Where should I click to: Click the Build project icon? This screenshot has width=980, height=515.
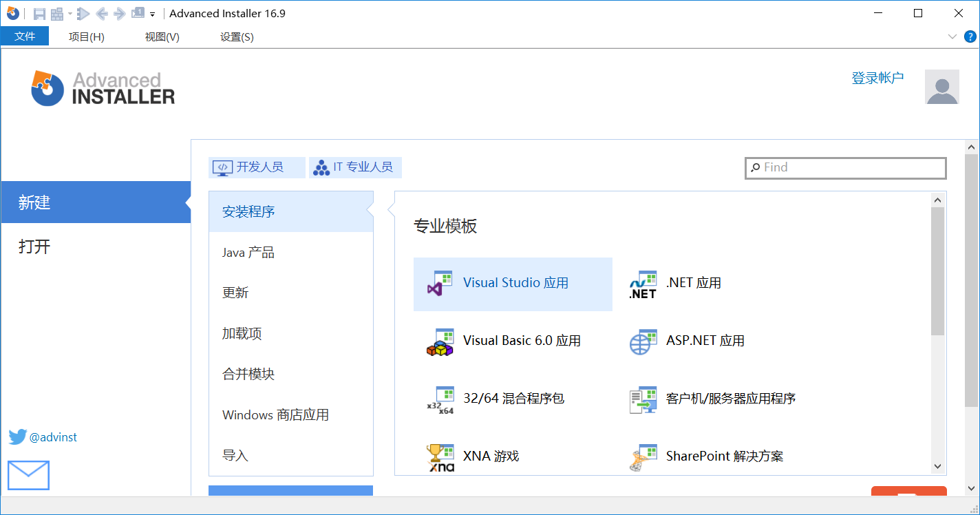56,14
